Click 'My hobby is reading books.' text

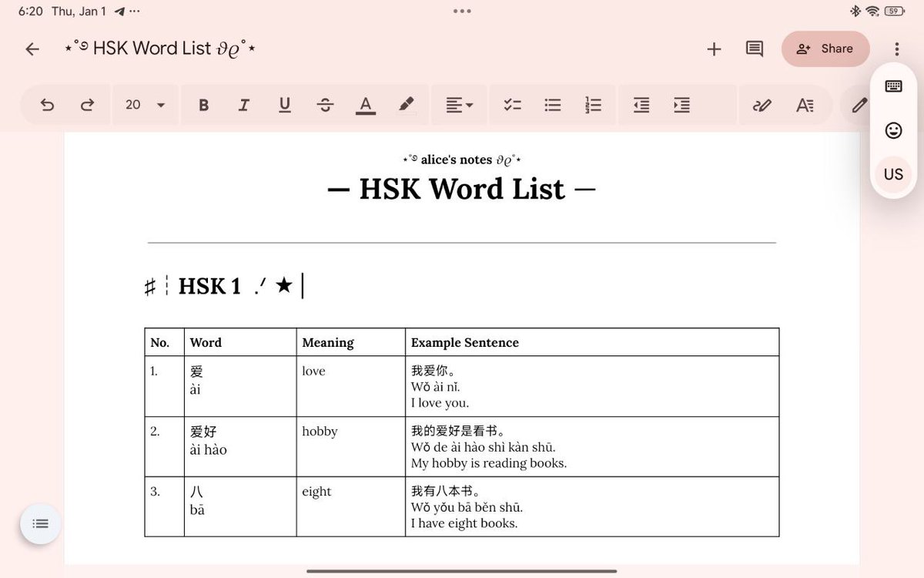coord(489,463)
